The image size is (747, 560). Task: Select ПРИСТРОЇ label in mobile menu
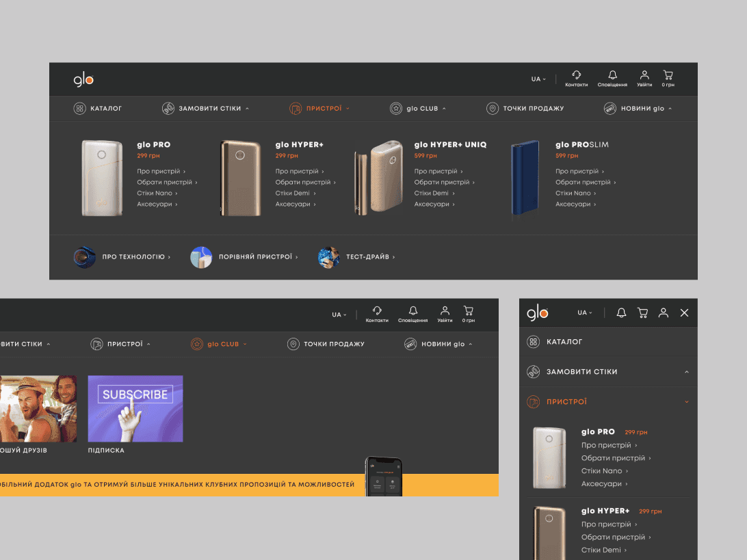(566, 402)
